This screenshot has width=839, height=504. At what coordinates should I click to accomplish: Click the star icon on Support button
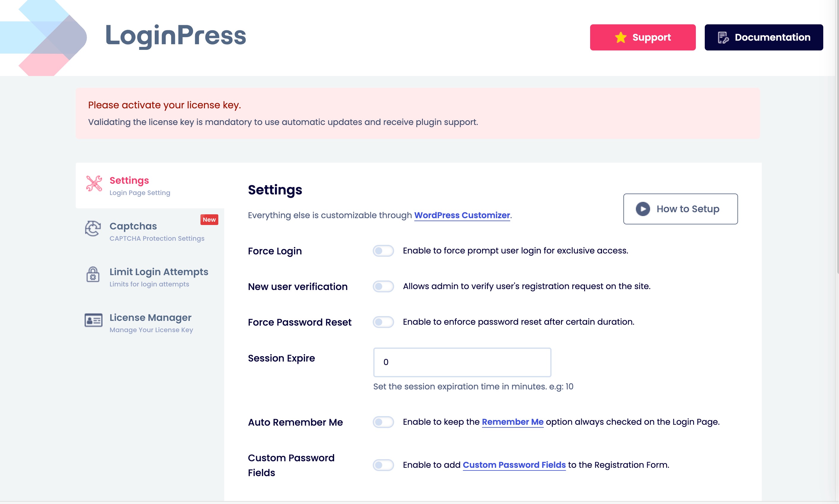click(x=620, y=37)
